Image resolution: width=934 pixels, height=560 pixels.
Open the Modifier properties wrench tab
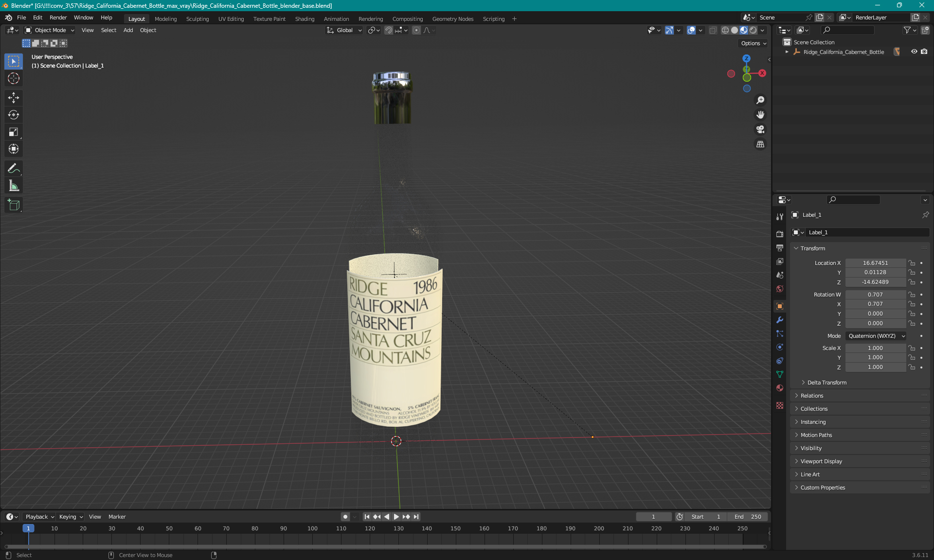(x=780, y=320)
